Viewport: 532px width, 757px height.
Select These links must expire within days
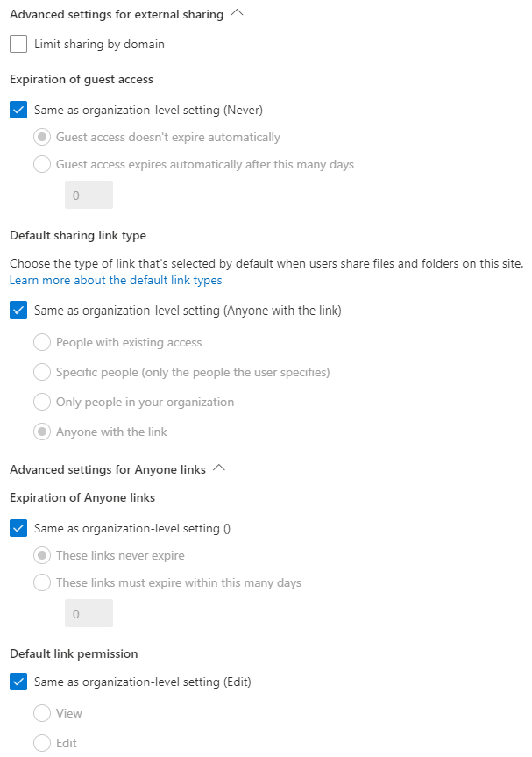(x=42, y=582)
